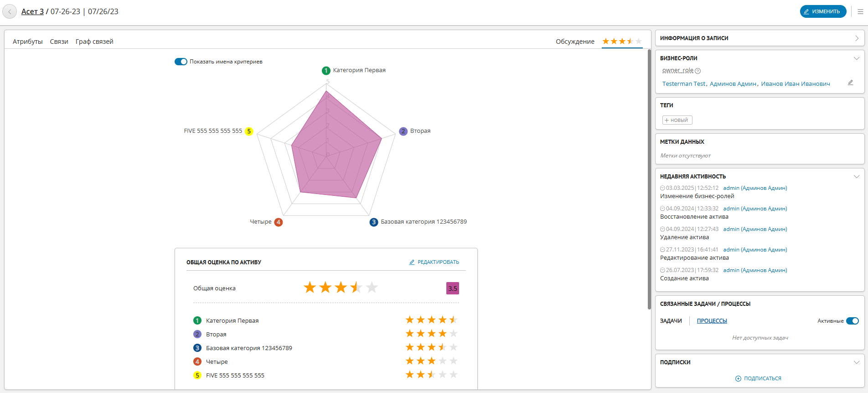This screenshot has width=868, height=393.
Task: Toggle the Активные tasks switch
Action: tap(852, 321)
